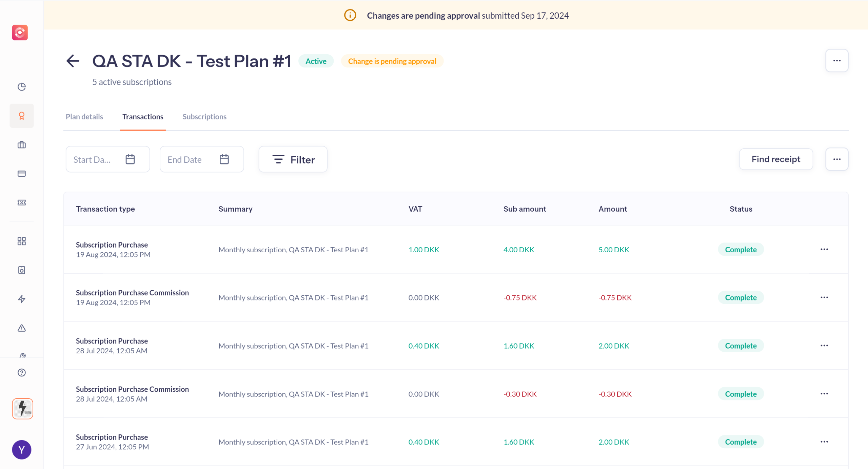This screenshot has width=868, height=469.
Task: Open row menu for 5.00 DKK purchase
Action: [x=824, y=249]
